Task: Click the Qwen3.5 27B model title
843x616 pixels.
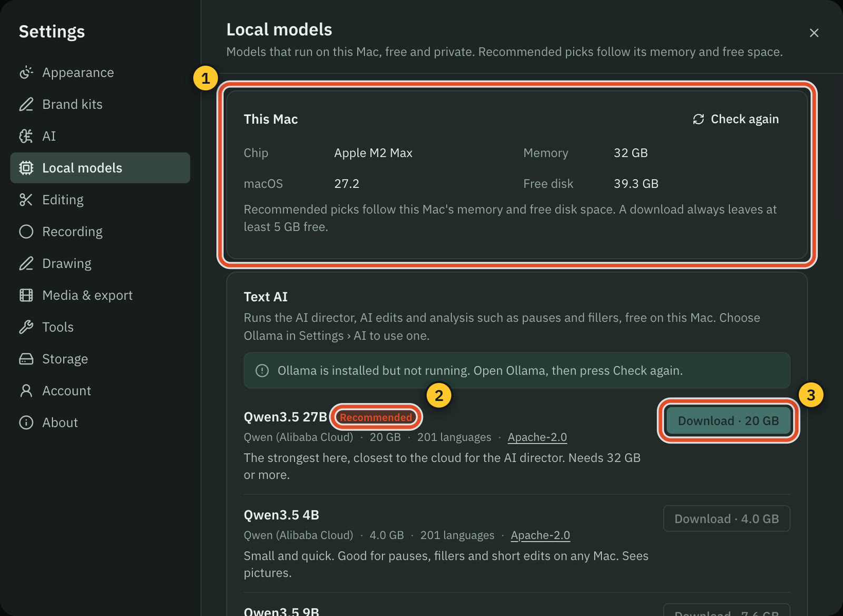Action: pyautogui.click(x=286, y=417)
